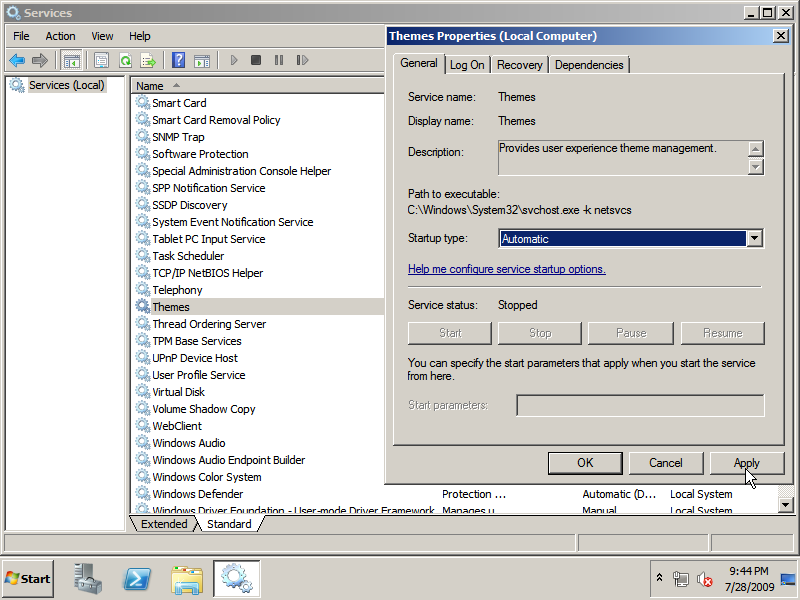Click the Resume button in Themes Properties
Viewport: 800px width, 600px height.
point(723,333)
